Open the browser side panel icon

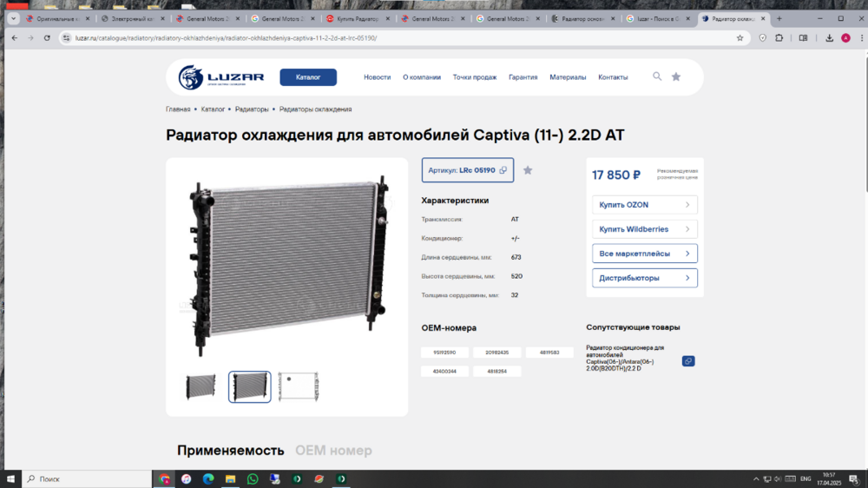(x=803, y=37)
